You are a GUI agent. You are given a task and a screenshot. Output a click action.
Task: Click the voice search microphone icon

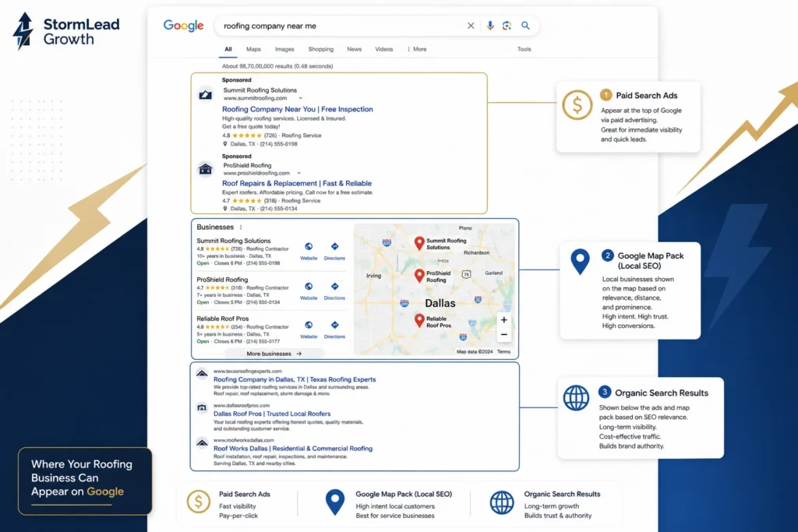(x=489, y=26)
